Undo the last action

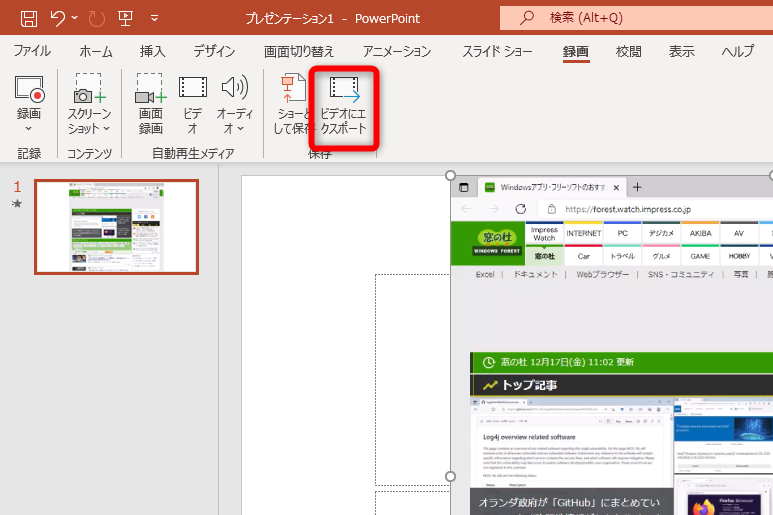[58, 19]
